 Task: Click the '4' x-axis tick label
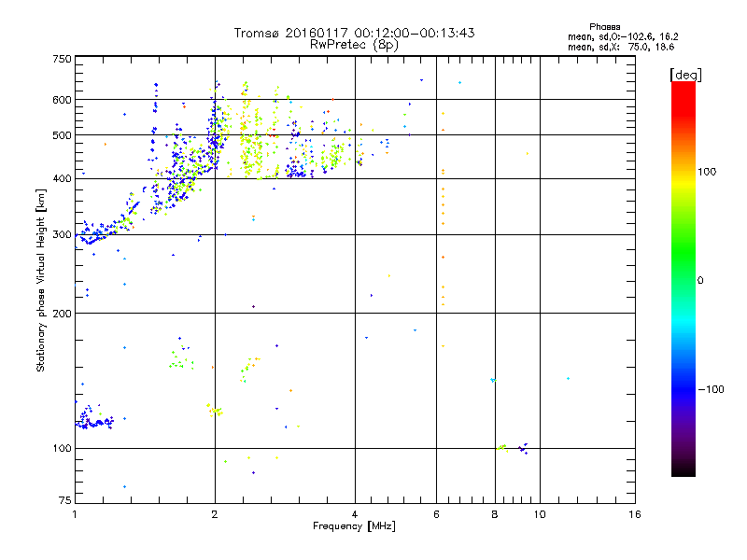click(355, 514)
